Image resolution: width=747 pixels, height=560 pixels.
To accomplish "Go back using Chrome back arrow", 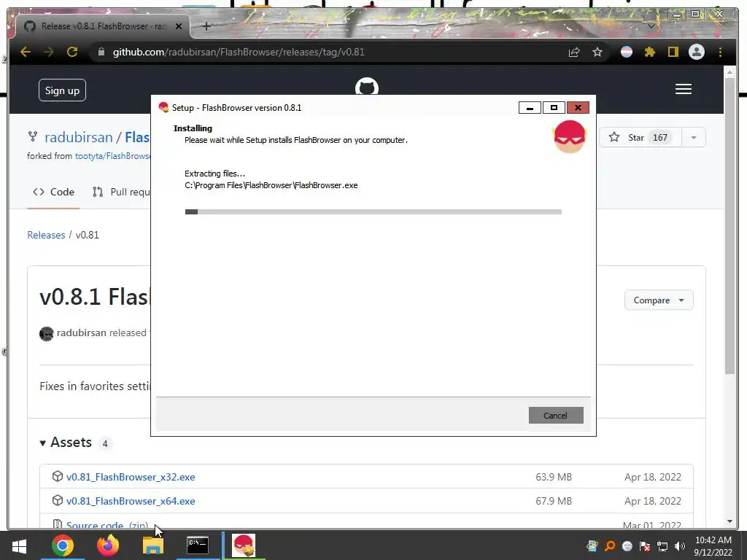I will click(x=26, y=52).
